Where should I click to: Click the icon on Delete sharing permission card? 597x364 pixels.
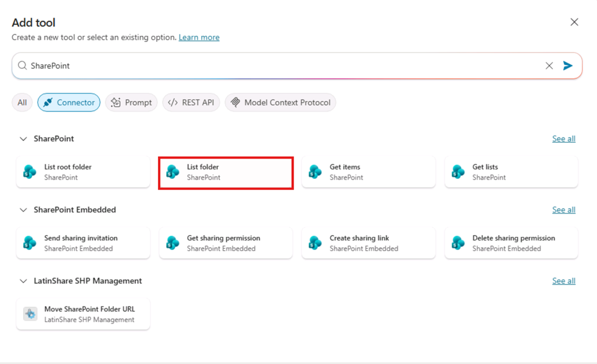(458, 243)
